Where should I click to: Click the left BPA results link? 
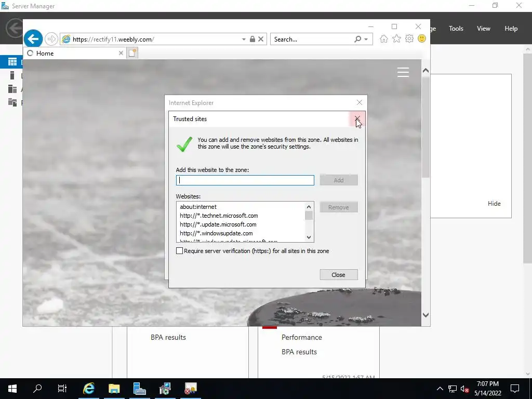(168, 337)
